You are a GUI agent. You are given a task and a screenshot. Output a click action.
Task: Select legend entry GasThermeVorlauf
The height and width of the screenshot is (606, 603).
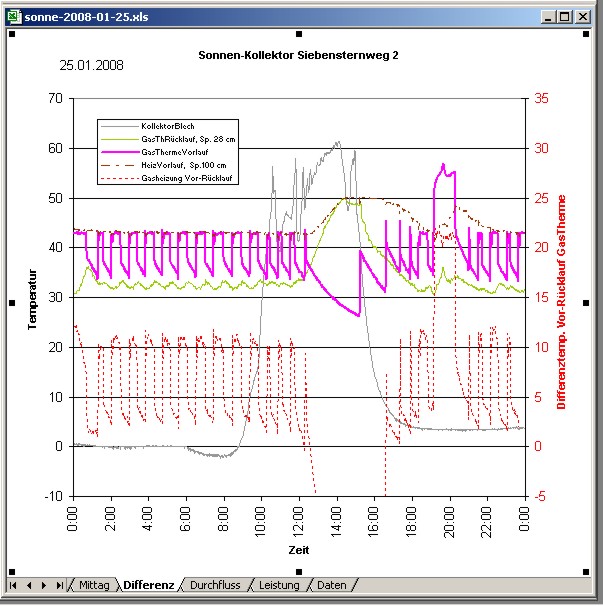[175, 152]
